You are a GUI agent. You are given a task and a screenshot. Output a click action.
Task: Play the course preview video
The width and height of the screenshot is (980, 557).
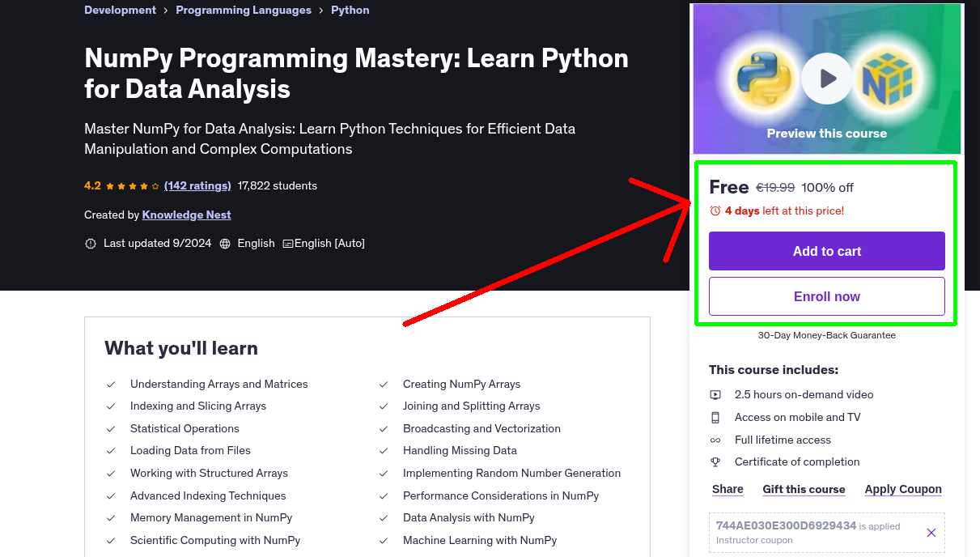point(827,79)
